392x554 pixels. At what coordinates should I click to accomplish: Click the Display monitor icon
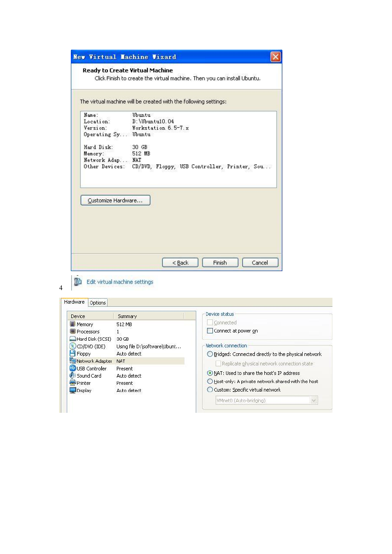coord(73,390)
